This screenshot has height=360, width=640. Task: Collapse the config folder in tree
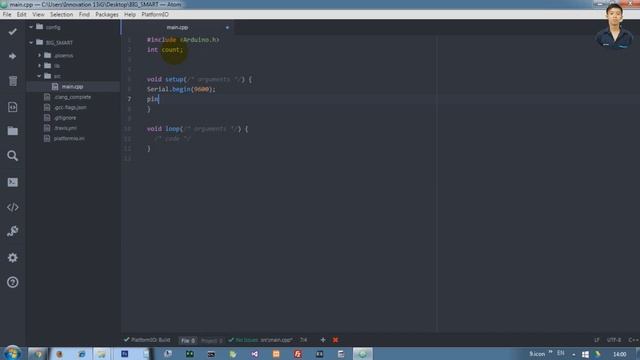[31, 27]
